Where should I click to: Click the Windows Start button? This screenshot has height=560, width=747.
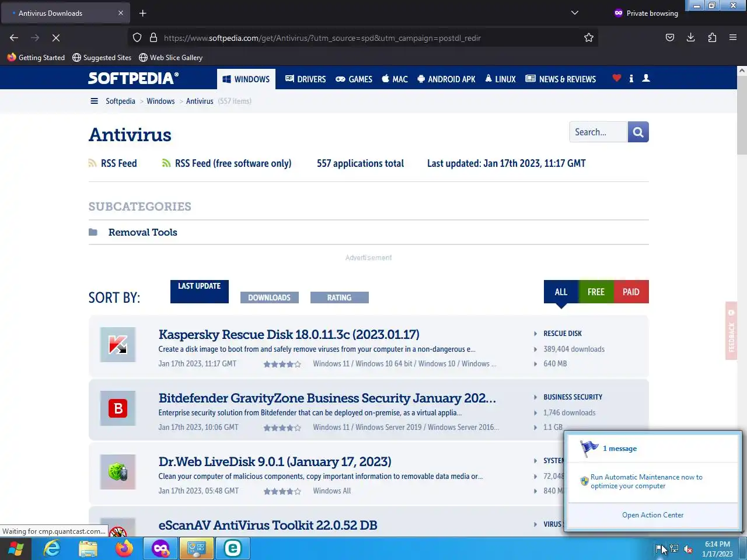pos(16,548)
